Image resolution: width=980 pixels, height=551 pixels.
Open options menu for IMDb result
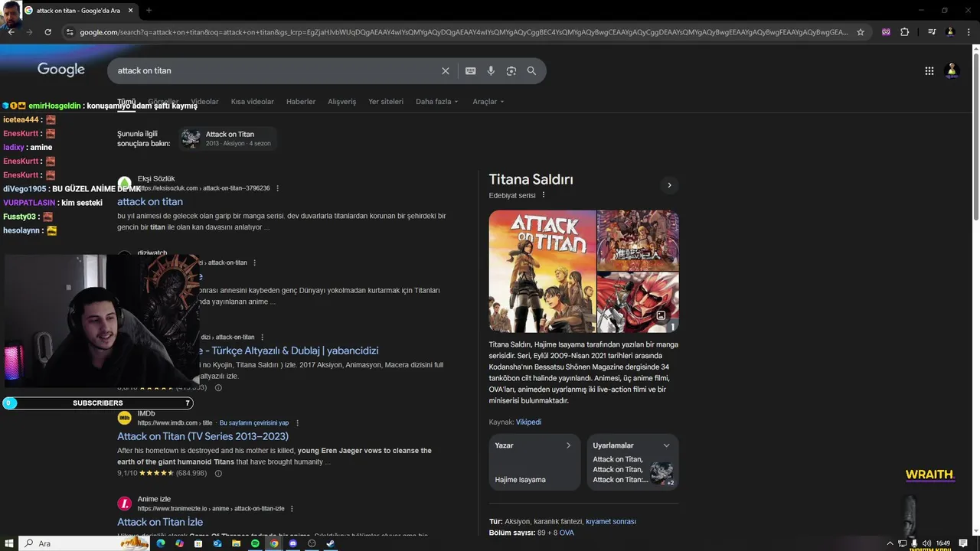[x=298, y=423]
